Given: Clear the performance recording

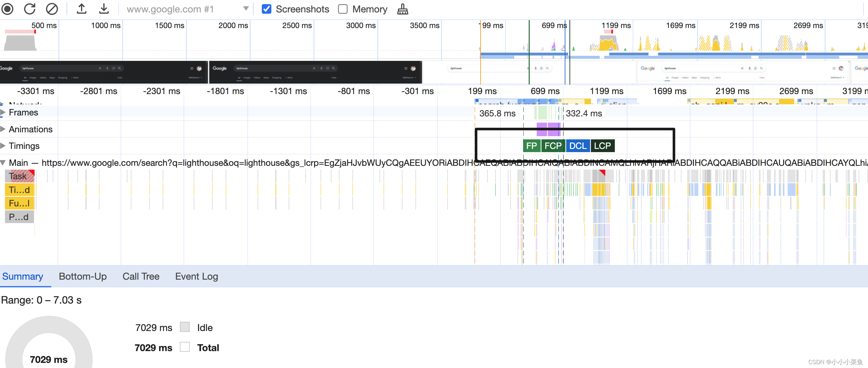Looking at the screenshot, I should [52, 9].
